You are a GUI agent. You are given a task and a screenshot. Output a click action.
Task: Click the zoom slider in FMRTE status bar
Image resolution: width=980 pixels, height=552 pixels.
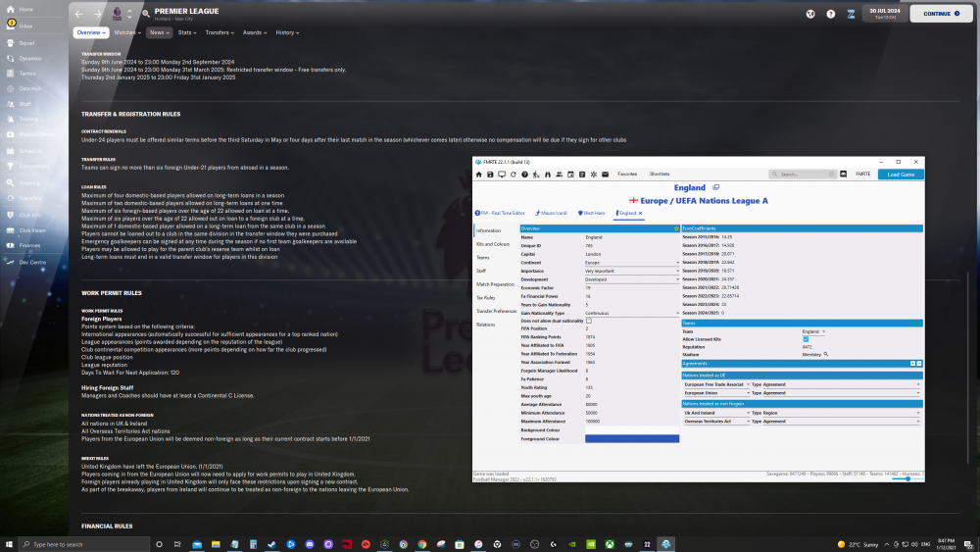coord(907,478)
